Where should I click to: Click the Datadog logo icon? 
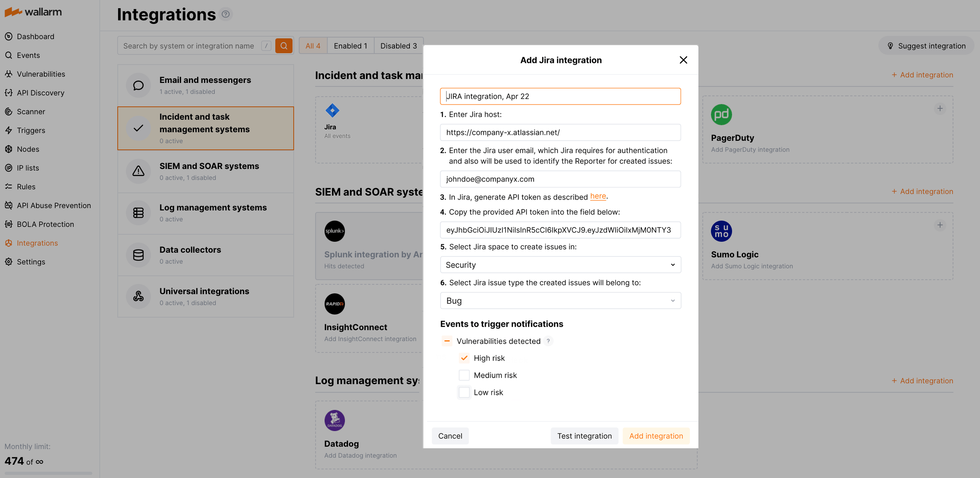[334, 420]
